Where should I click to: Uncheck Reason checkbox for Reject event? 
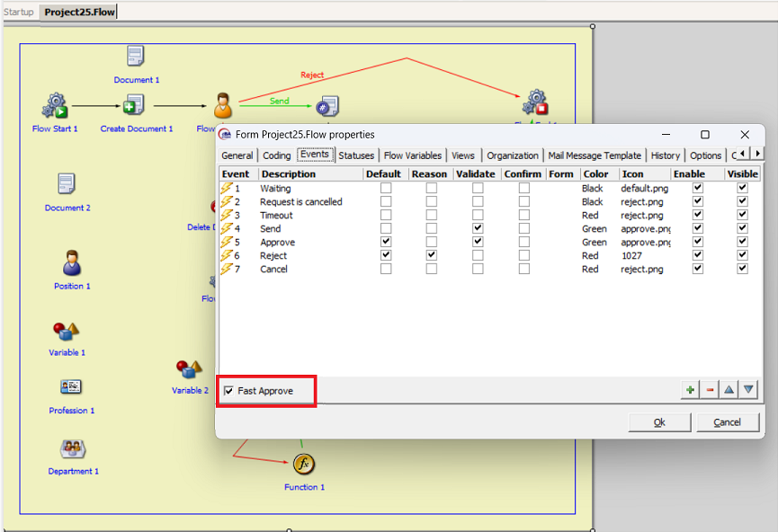tap(432, 256)
